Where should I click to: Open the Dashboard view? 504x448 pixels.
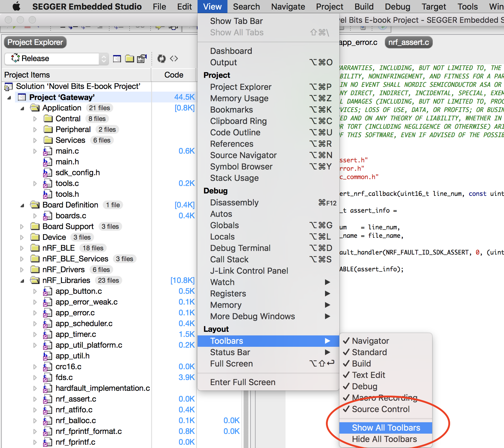(x=268, y=51)
